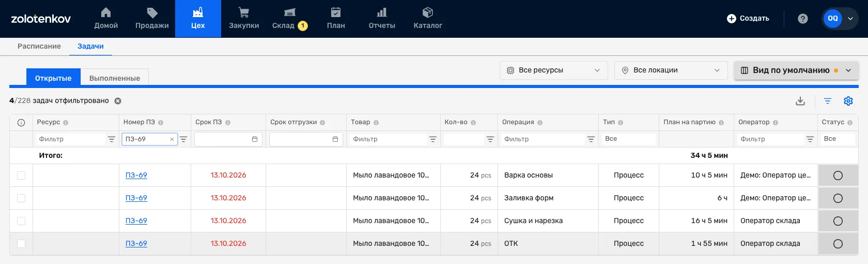This screenshot has width=868, height=264.
Task: Open filter options for Ресурс column
Action: pyautogui.click(x=111, y=139)
